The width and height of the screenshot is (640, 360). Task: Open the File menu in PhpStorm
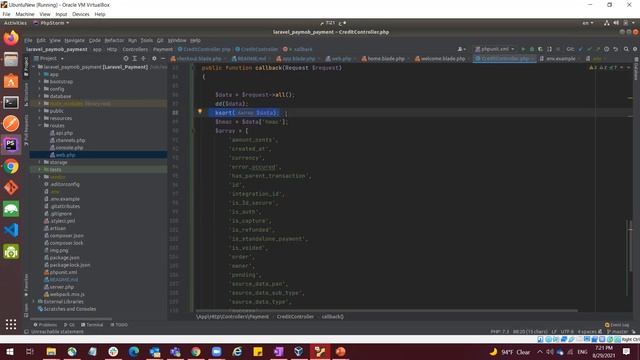click(28, 40)
